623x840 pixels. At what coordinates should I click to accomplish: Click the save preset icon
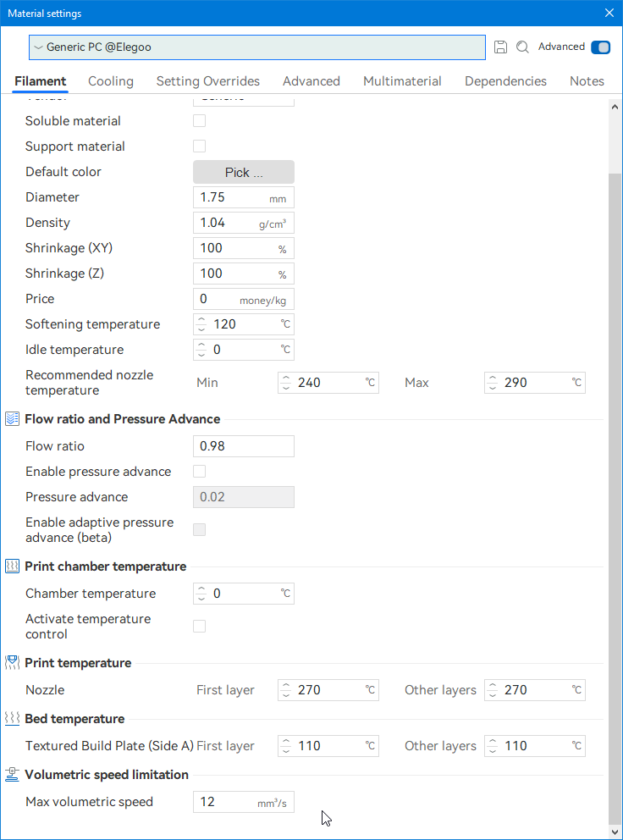click(x=500, y=47)
